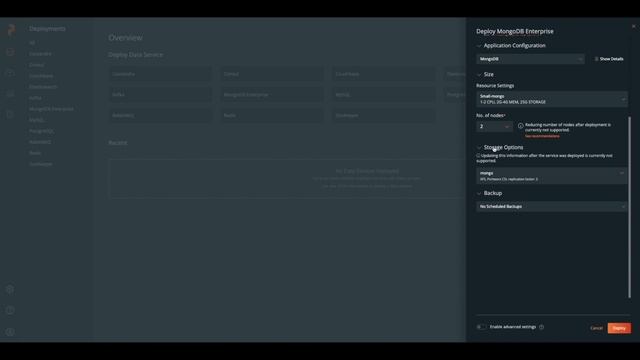Open the Small-mongo resource settings dropdown
The image size is (640, 360).
click(551, 99)
